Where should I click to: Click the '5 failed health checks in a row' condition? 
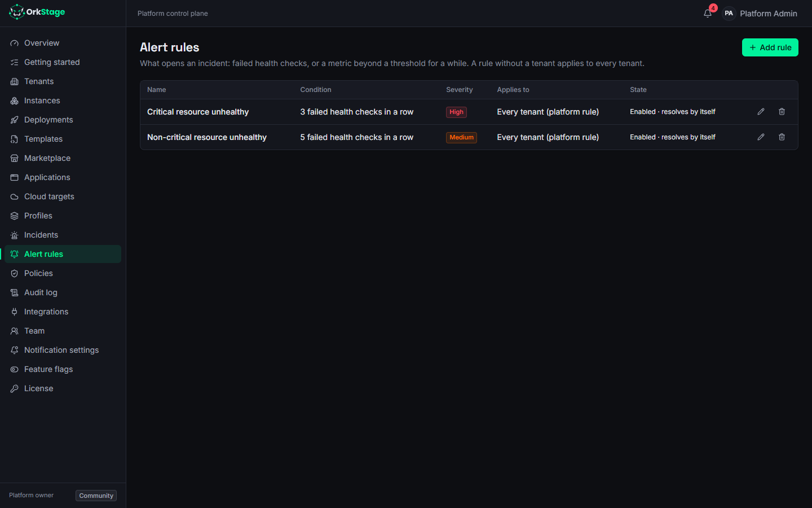coord(356,137)
